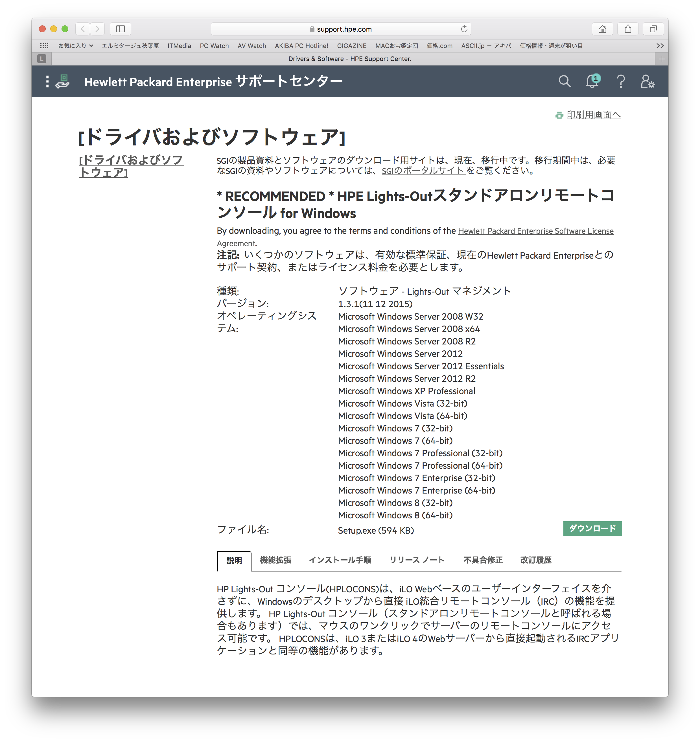Open the HPE three-dot menu

click(x=47, y=81)
